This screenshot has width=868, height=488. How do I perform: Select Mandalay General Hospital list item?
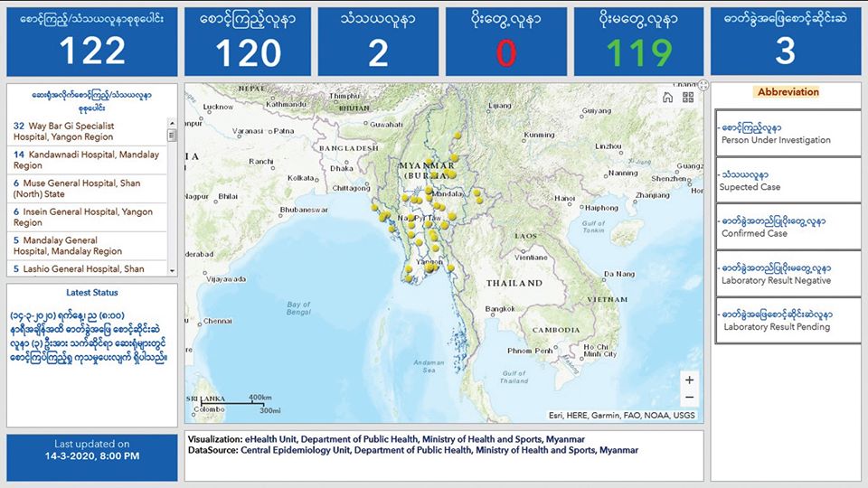[x=88, y=246]
